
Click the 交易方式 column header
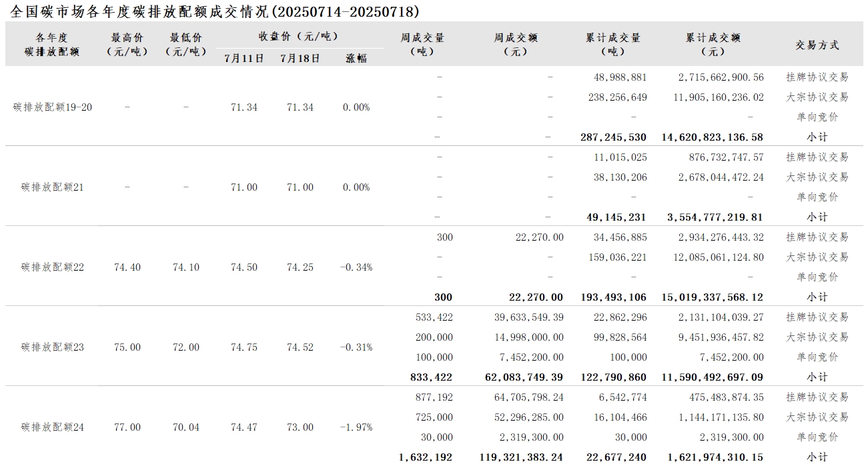(x=817, y=45)
